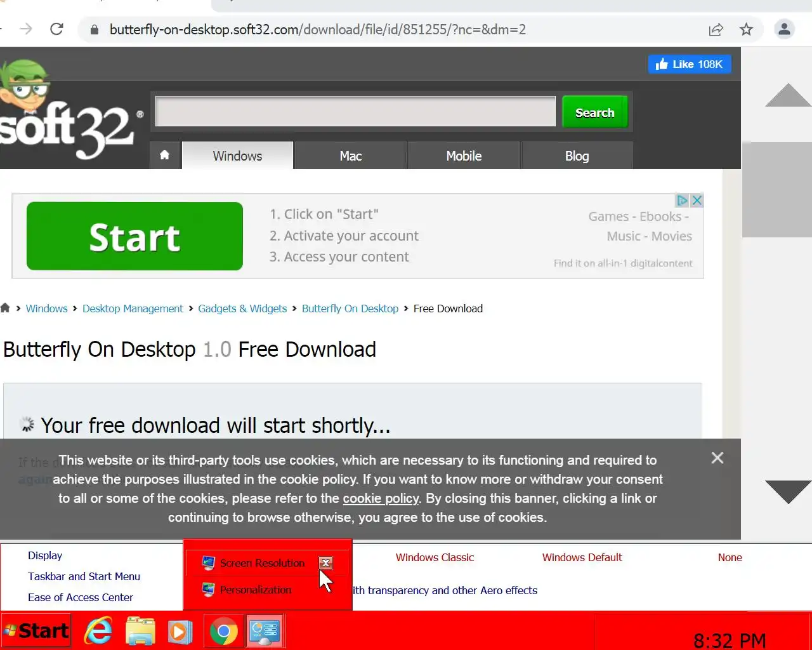The height and width of the screenshot is (650, 812).
Task: Switch to Chrome on the taskbar
Action: point(223,631)
